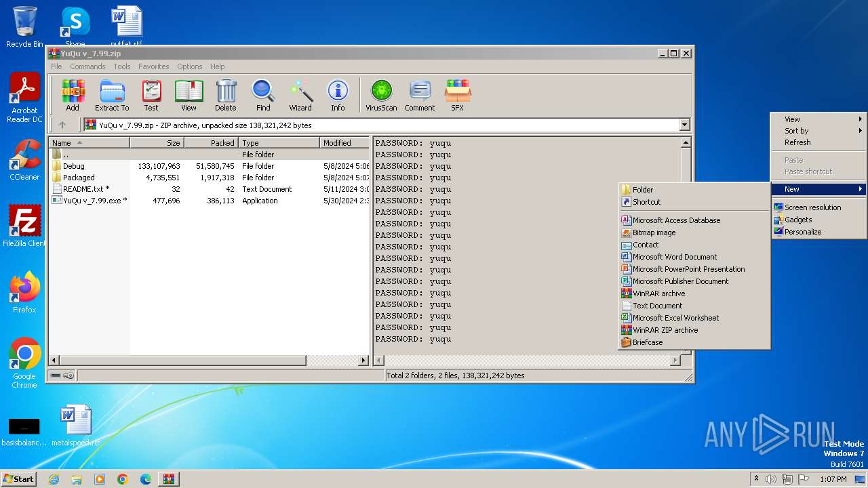Viewport: 868px width, 488px height.
Task: Open the Options menu
Action: [x=190, y=66]
